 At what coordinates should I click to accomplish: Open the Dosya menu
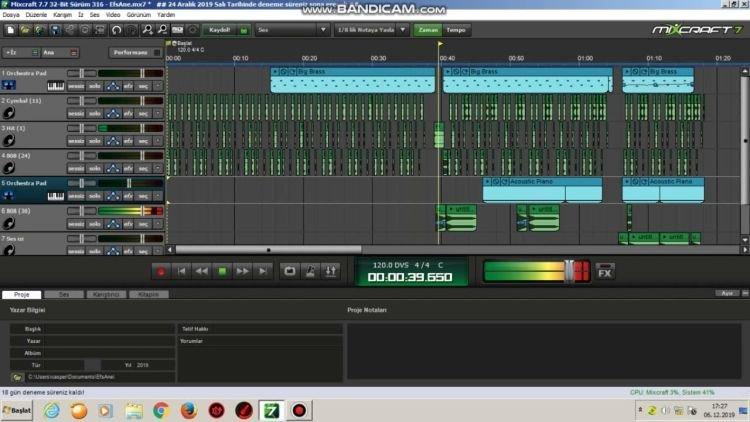pos(11,15)
